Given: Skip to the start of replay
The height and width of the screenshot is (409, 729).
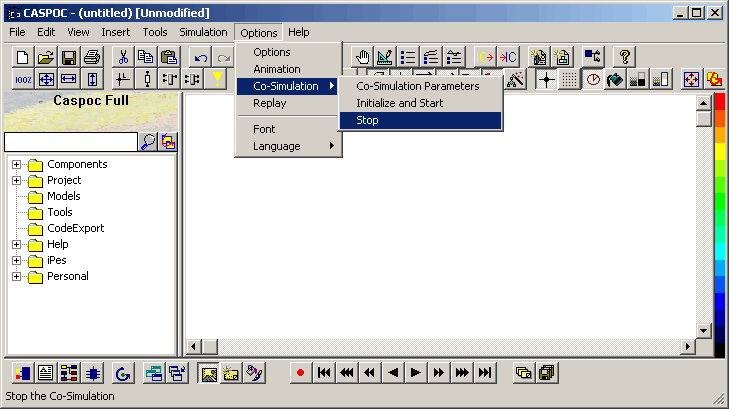Looking at the screenshot, I should point(324,373).
